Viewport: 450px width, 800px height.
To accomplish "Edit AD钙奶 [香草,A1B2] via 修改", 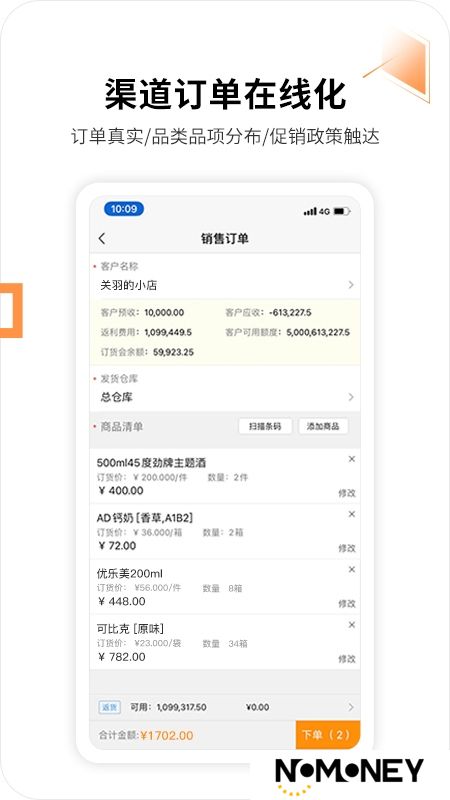I will click(x=346, y=548).
